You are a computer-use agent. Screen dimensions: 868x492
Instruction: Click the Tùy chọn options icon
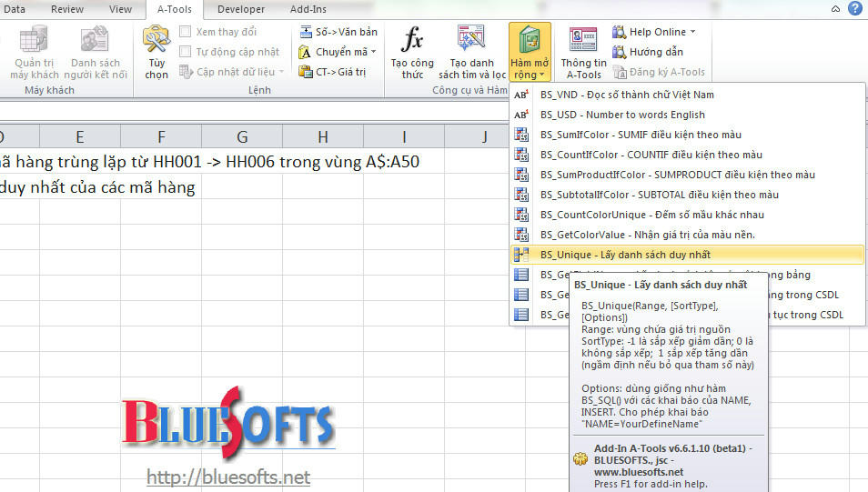(156, 41)
